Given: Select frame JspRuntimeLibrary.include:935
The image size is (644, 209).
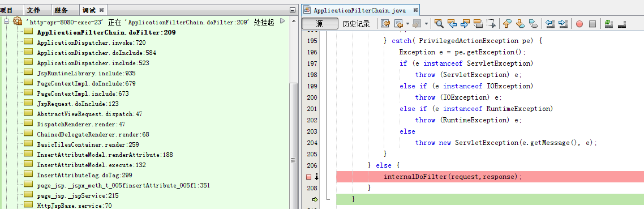Looking at the screenshot, I should 86,73.
